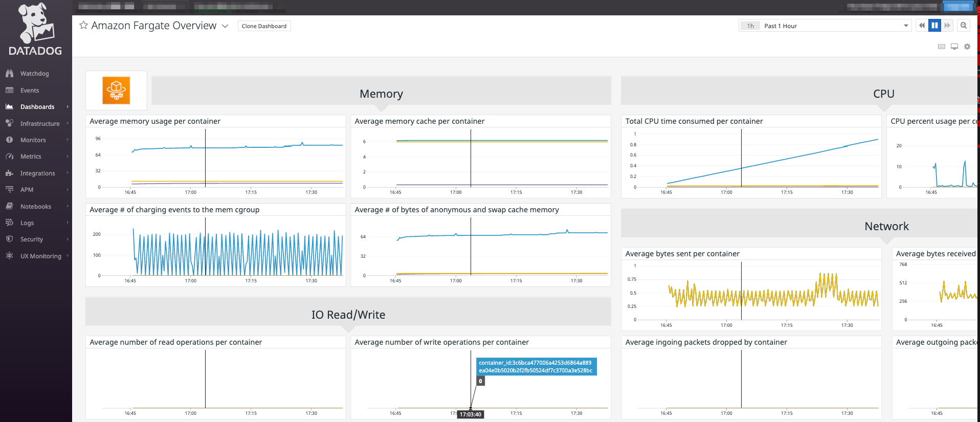
Task: Open Watchdog via its binoculars icon
Action: coord(9,74)
